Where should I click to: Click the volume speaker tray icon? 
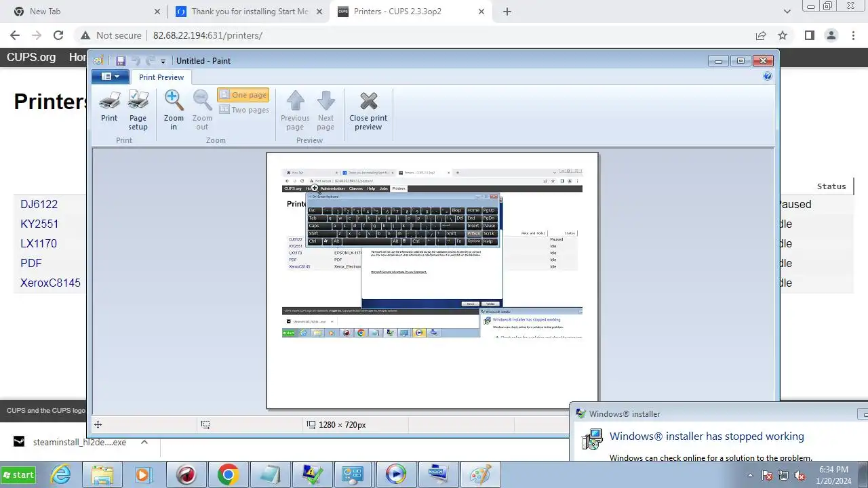(800, 475)
